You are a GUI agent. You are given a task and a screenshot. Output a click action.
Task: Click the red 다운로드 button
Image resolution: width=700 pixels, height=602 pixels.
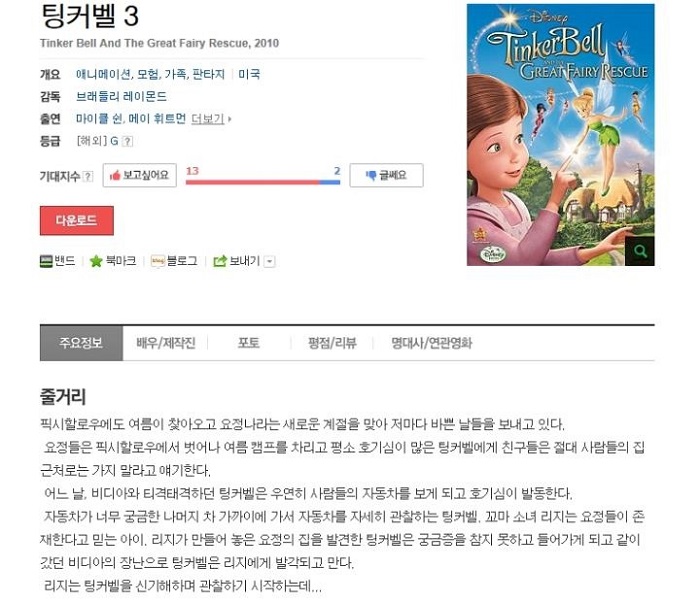pyautogui.click(x=77, y=220)
